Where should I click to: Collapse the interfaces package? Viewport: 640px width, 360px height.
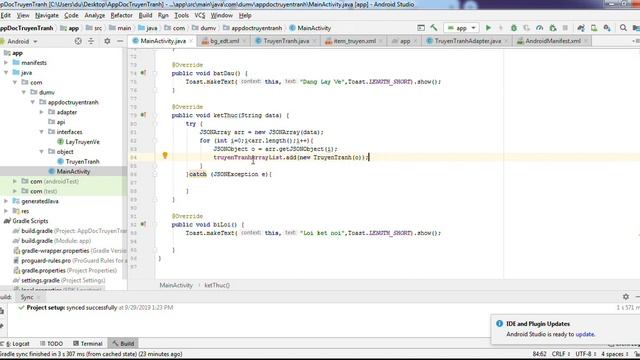tap(42, 132)
